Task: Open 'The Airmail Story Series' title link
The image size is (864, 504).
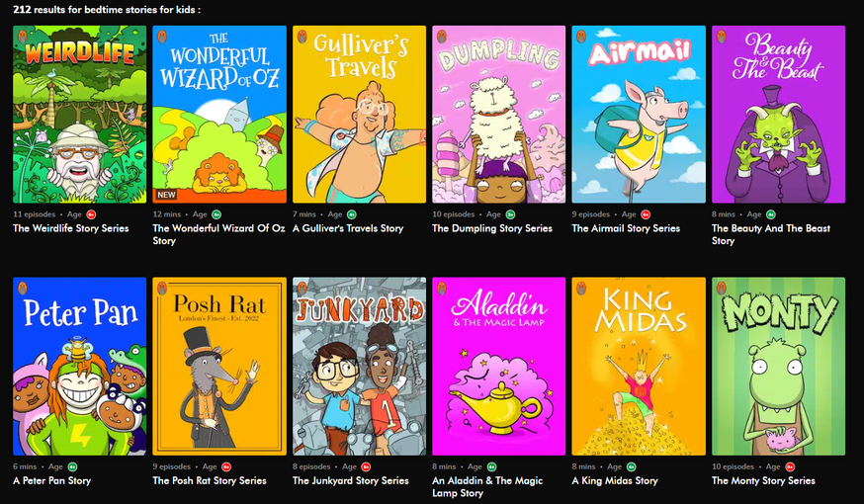Action: click(626, 228)
